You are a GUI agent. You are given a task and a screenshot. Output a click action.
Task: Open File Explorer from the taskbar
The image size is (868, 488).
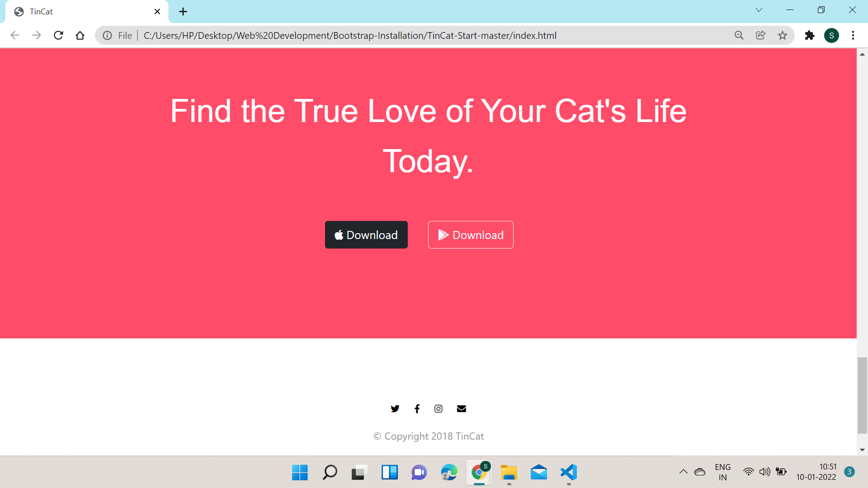click(x=509, y=473)
